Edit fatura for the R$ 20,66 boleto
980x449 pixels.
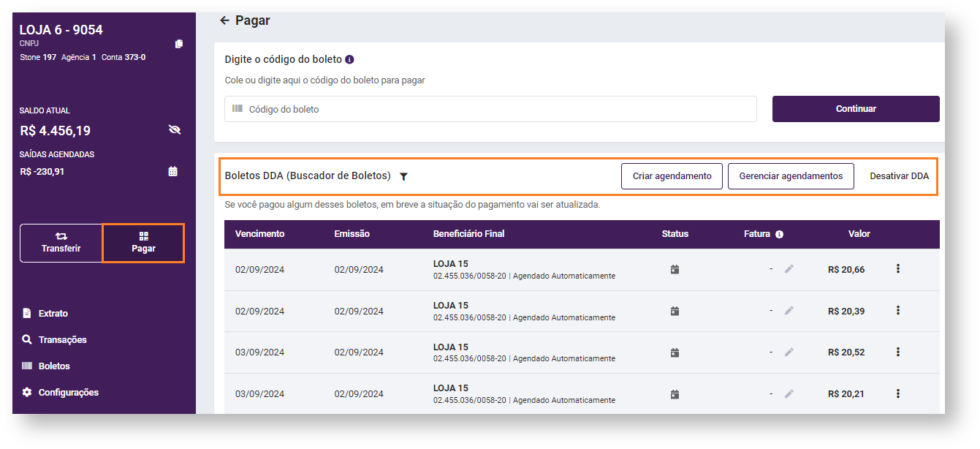pyautogui.click(x=789, y=269)
